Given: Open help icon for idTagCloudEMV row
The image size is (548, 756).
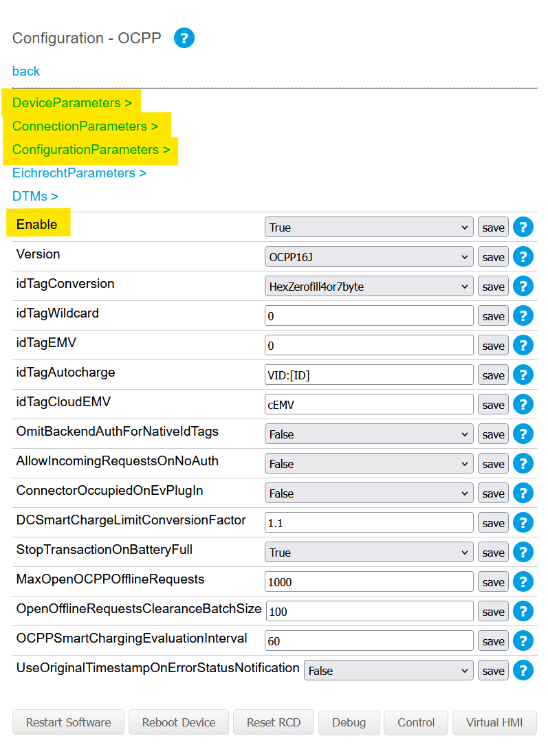Looking at the screenshot, I should [x=523, y=405].
